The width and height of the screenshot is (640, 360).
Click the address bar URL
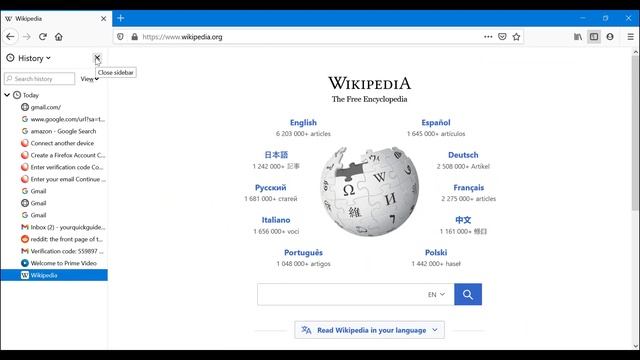182,37
